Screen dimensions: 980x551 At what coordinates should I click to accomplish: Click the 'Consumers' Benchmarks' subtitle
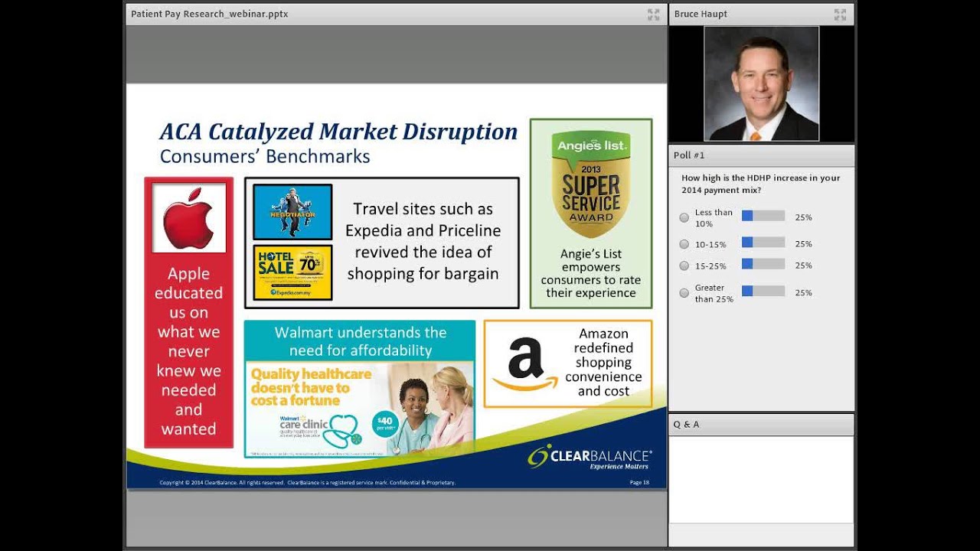(x=265, y=157)
